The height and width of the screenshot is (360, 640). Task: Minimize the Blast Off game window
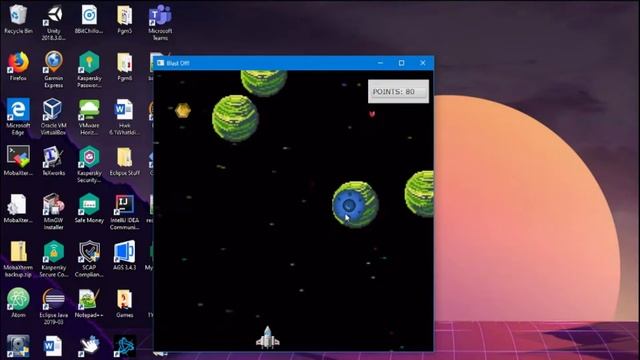380,63
